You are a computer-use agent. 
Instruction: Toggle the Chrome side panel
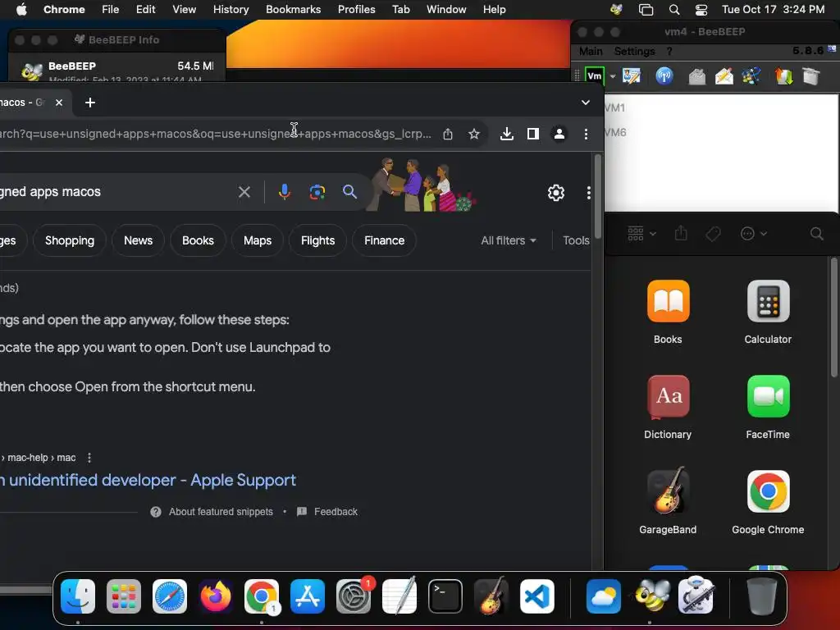click(532, 134)
